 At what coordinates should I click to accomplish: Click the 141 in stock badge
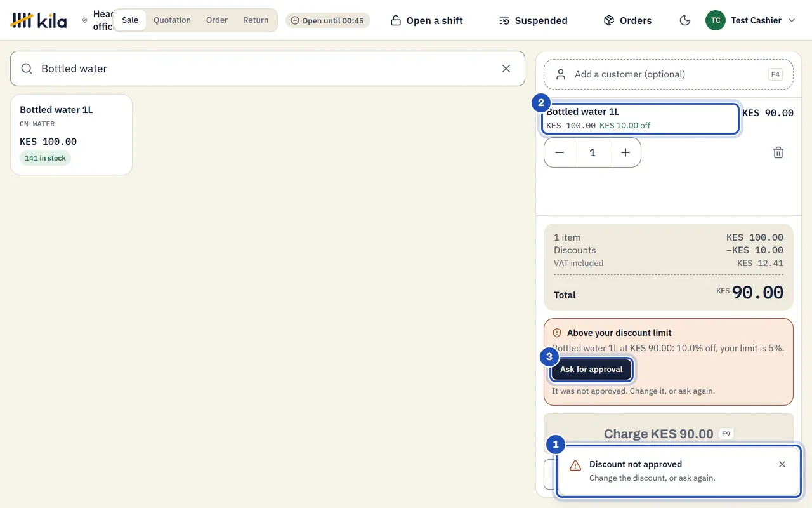pyautogui.click(x=45, y=158)
